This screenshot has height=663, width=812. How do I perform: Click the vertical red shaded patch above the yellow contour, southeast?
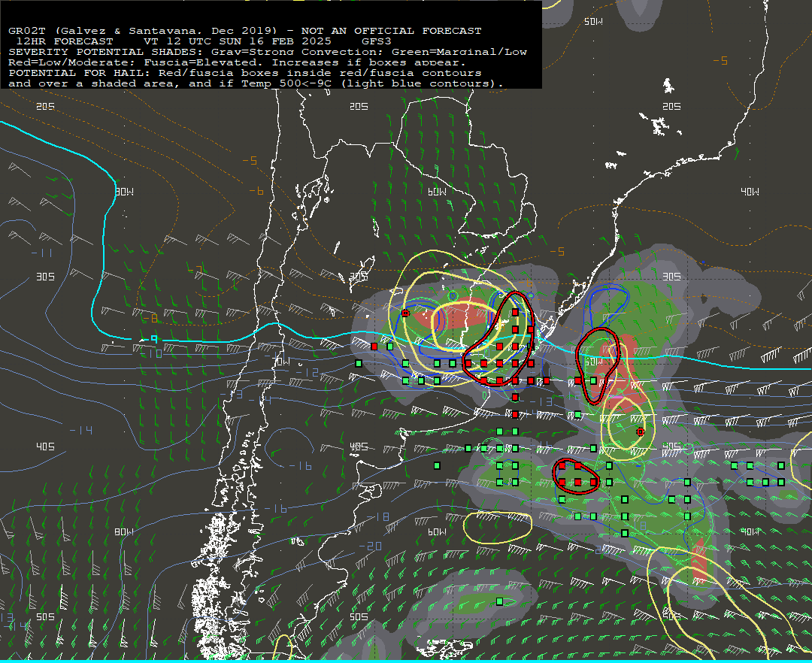coord(699,560)
